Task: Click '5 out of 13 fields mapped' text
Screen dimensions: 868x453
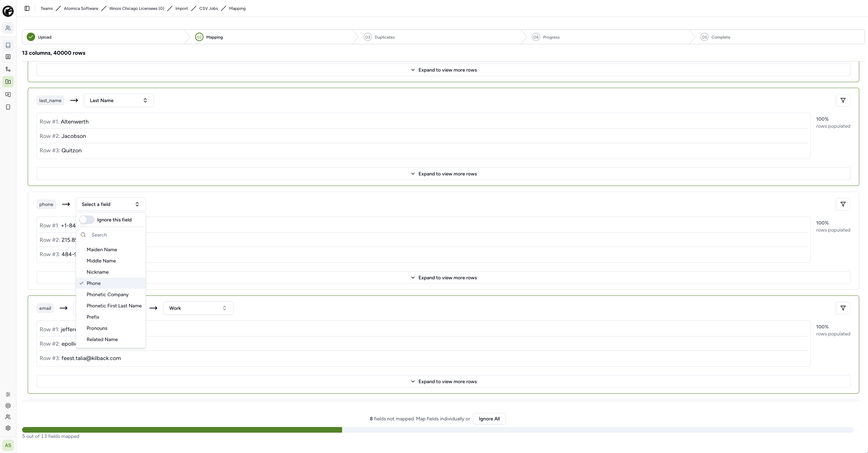Action: click(51, 436)
